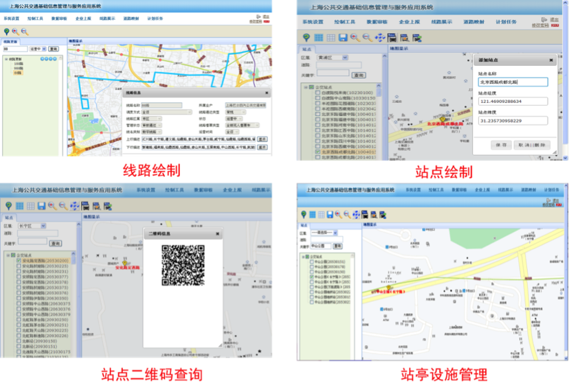Viewport: 569px width, 392px height.
Task: Click the 站点名称 input in 添加站点 dialog
Action: [513, 82]
